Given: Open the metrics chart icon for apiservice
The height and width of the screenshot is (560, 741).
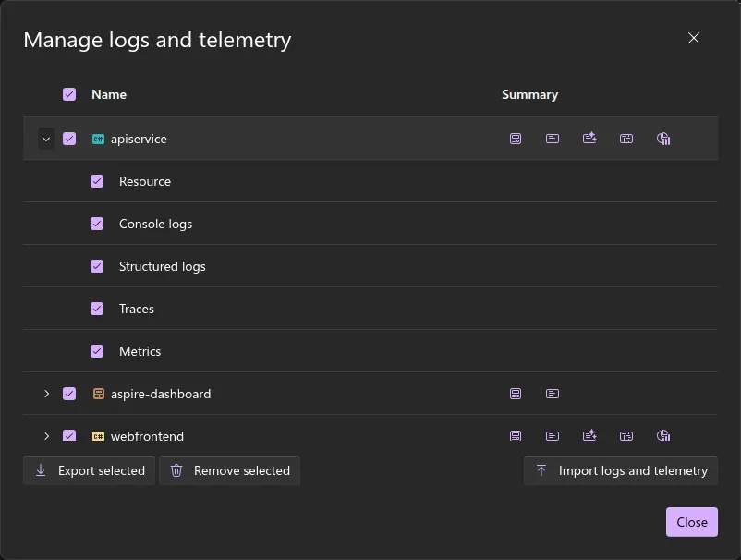Looking at the screenshot, I should pyautogui.click(x=663, y=139).
